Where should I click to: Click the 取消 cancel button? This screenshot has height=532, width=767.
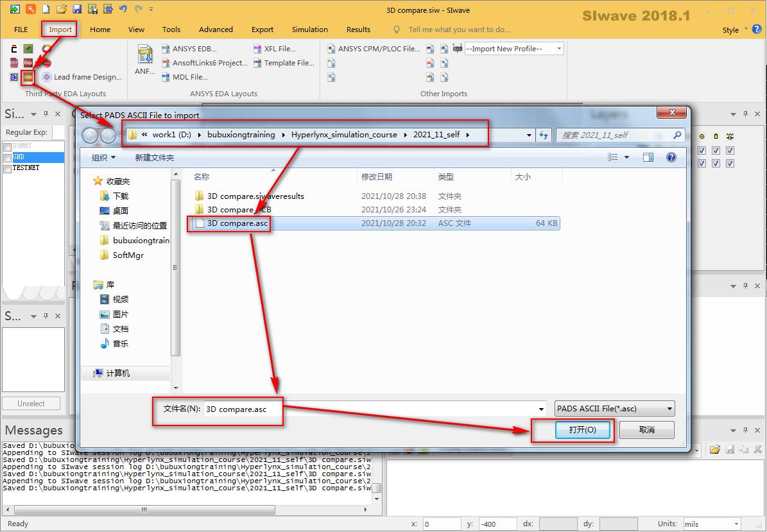click(646, 430)
